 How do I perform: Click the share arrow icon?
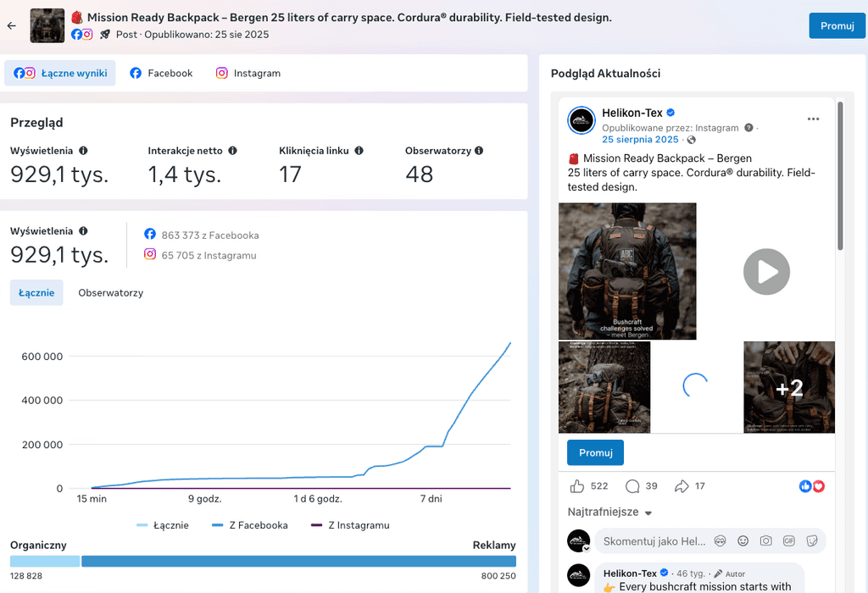coord(682,486)
